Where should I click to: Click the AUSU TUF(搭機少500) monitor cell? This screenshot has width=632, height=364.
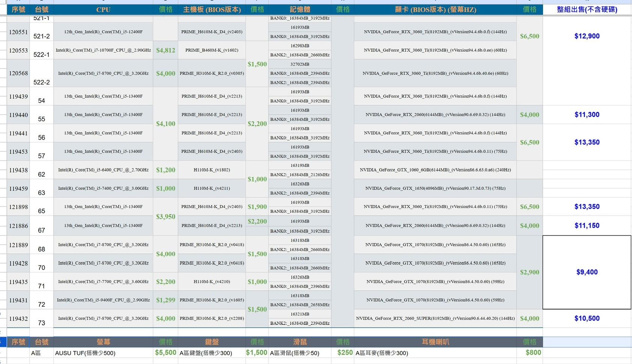click(x=103, y=353)
